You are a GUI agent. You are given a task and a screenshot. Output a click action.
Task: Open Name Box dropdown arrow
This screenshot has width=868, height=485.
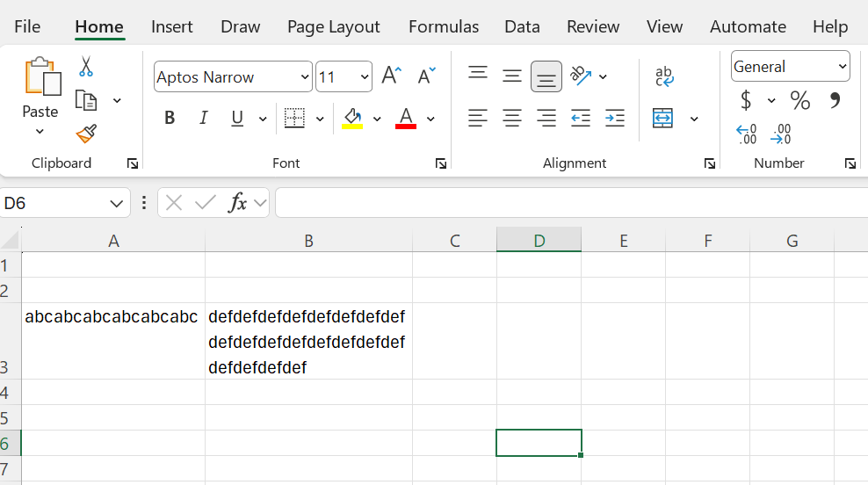click(x=116, y=203)
